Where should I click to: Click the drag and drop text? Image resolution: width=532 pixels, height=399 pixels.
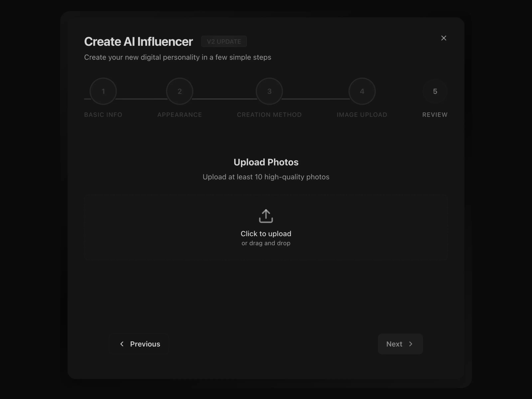pyautogui.click(x=266, y=243)
